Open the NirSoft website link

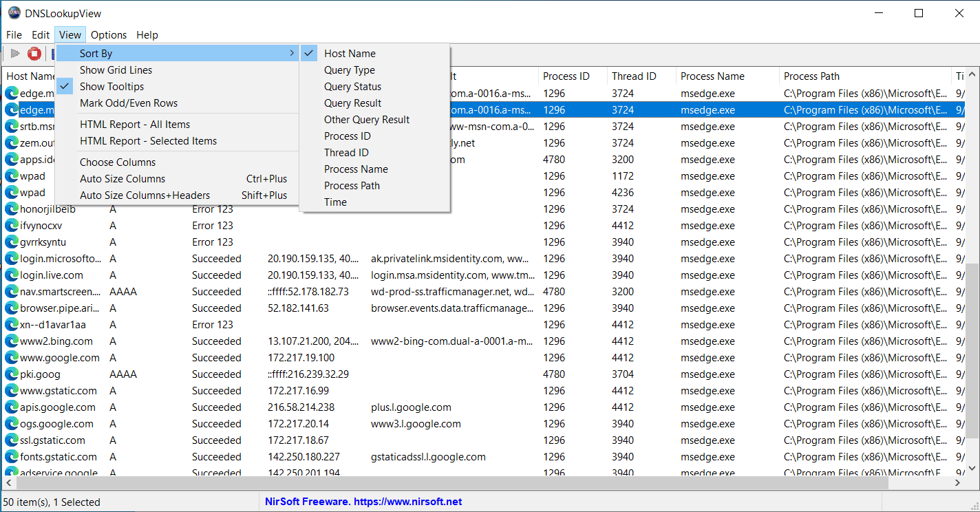point(363,502)
